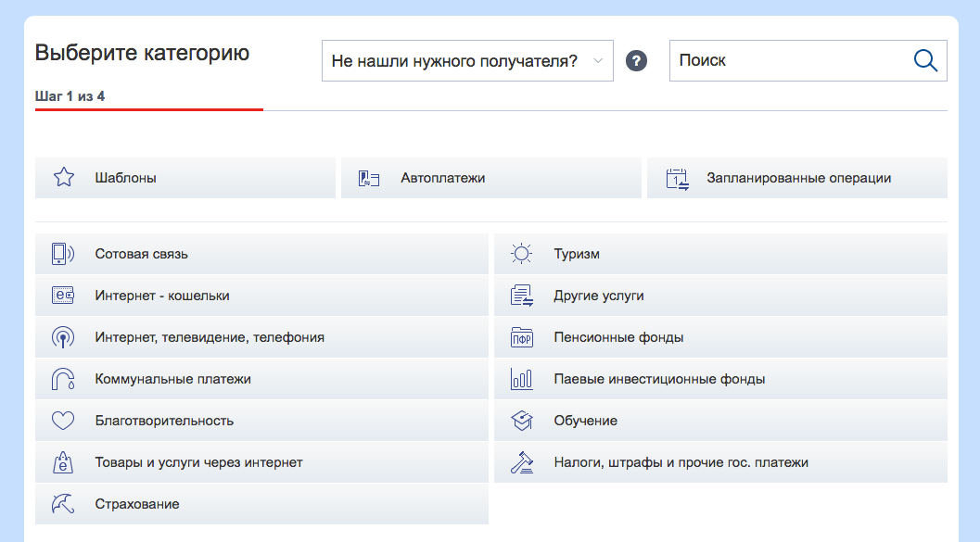Click the heart icon for Благотворительность
980x542 pixels.
(62, 421)
